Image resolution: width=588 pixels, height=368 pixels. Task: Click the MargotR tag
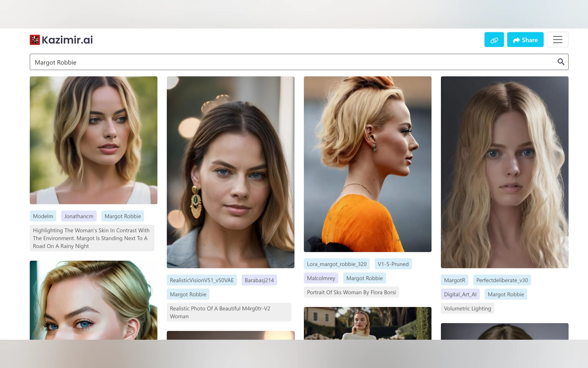[x=454, y=280]
